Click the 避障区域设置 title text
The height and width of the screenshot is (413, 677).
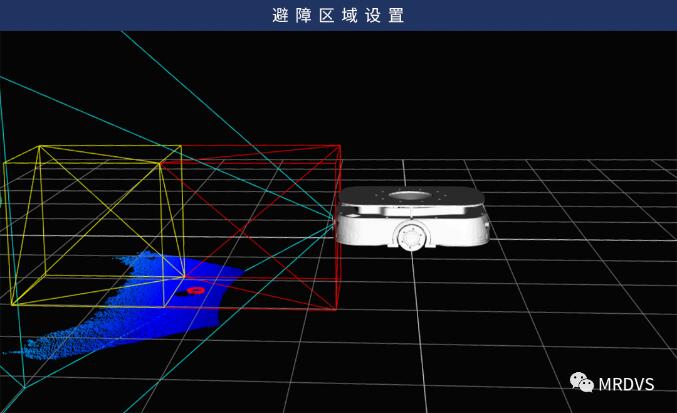(338, 15)
